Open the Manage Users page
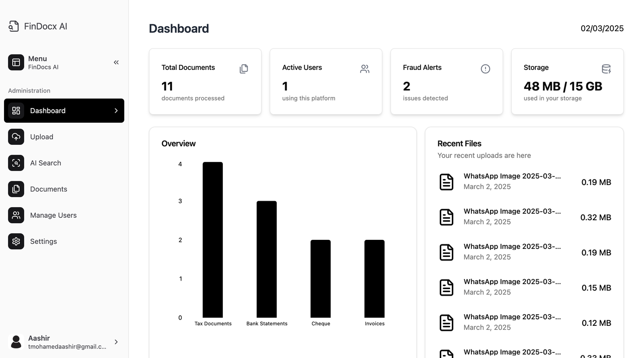This screenshot has height=358, width=644. pyautogui.click(x=64, y=215)
